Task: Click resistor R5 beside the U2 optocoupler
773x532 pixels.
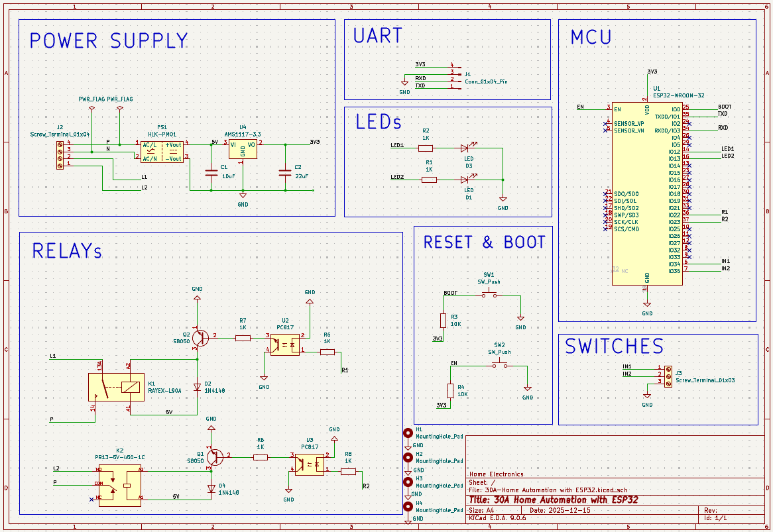Action: 327,352
